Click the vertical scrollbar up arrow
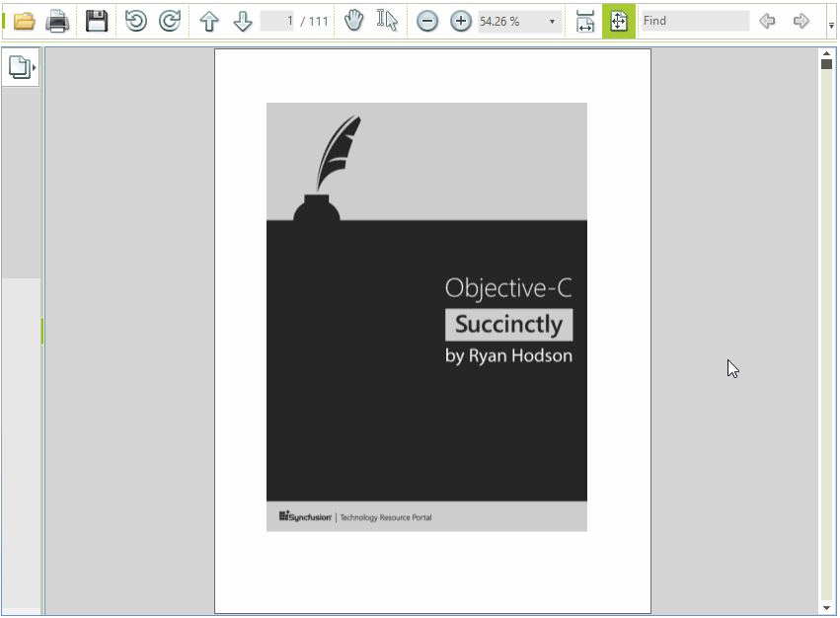 pos(826,53)
